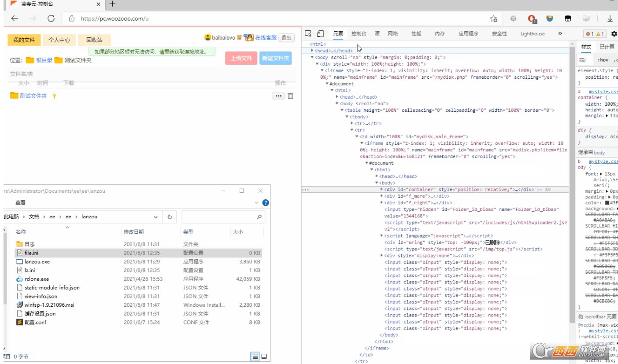Select winfsp-1.9.21096.msi installer file
The width and height of the screenshot is (618, 364).
pyautogui.click(x=49, y=305)
